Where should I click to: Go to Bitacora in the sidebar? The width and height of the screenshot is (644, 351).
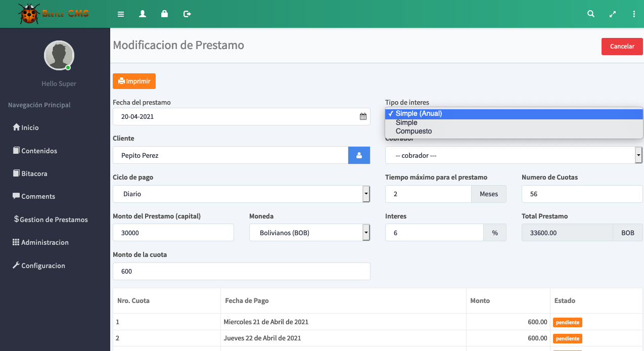tap(34, 173)
